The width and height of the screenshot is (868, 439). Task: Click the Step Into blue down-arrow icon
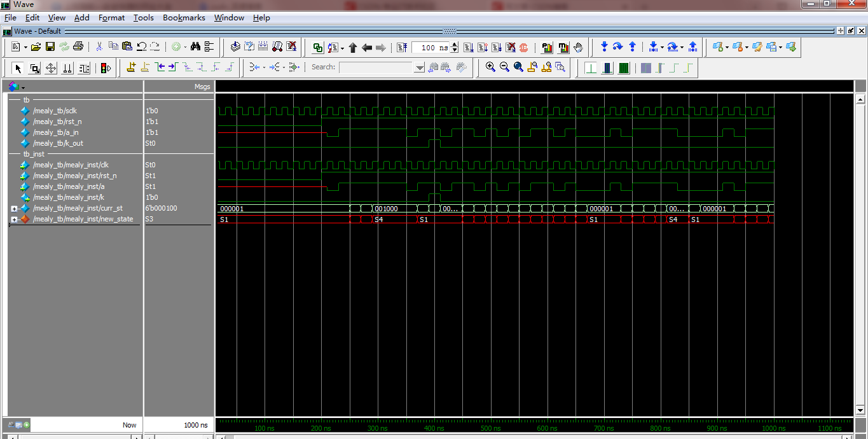click(x=604, y=47)
